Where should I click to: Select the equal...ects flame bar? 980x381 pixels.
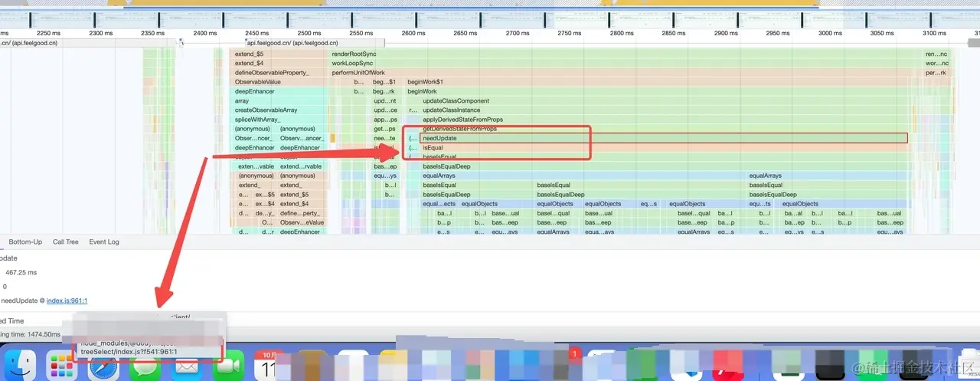click(439, 204)
